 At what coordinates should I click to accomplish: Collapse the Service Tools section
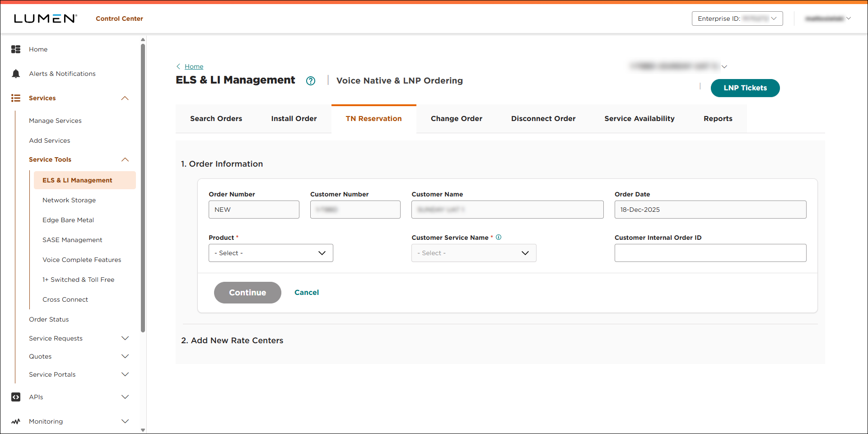pyautogui.click(x=125, y=159)
